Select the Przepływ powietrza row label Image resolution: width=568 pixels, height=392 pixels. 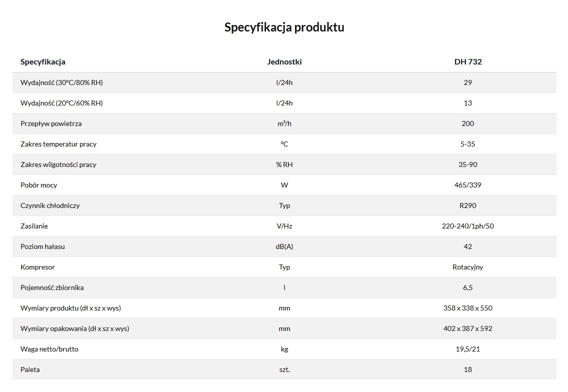[x=51, y=123]
